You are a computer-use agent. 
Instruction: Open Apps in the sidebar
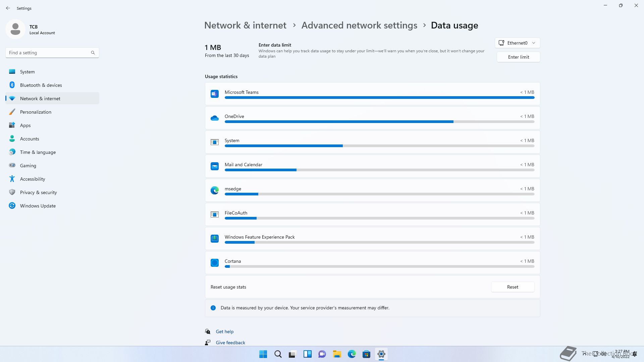coord(52,125)
